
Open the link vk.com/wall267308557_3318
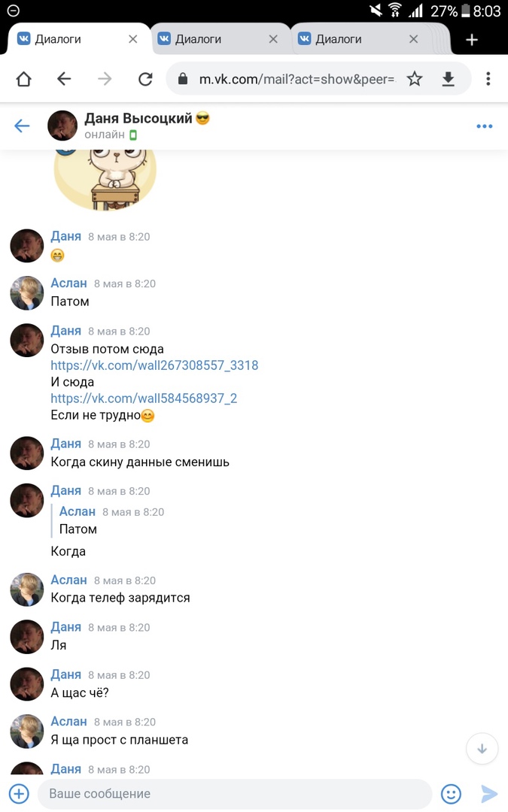[154, 365]
